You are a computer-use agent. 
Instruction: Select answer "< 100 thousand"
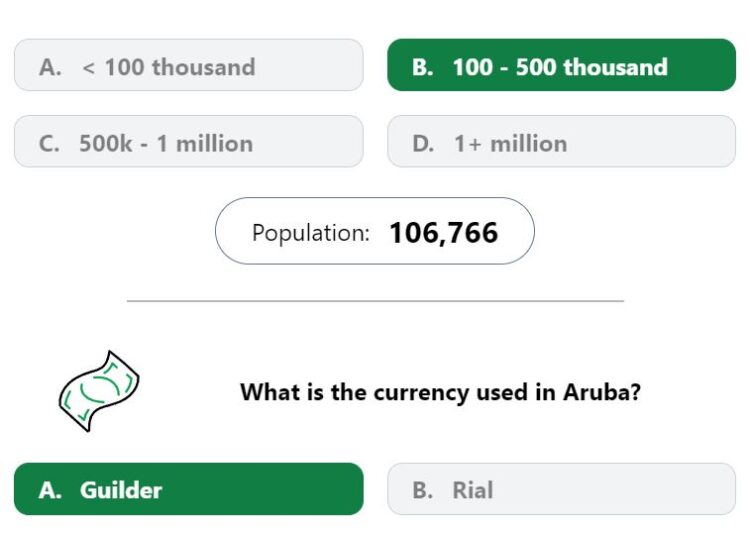(189, 65)
